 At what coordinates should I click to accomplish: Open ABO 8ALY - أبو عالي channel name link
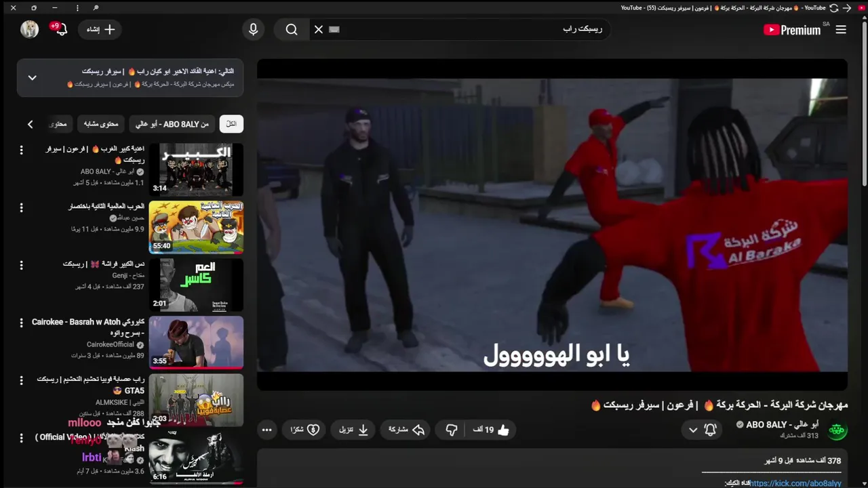click(782, 425)
